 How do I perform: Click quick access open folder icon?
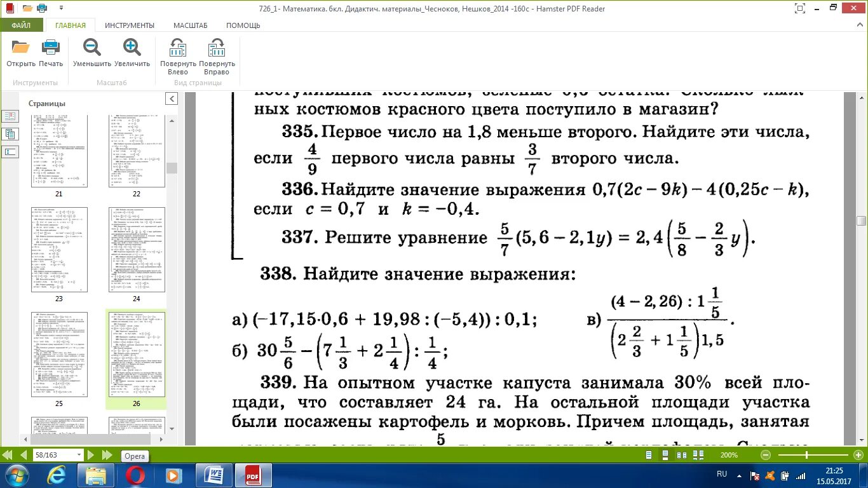(x=27, y=8)
